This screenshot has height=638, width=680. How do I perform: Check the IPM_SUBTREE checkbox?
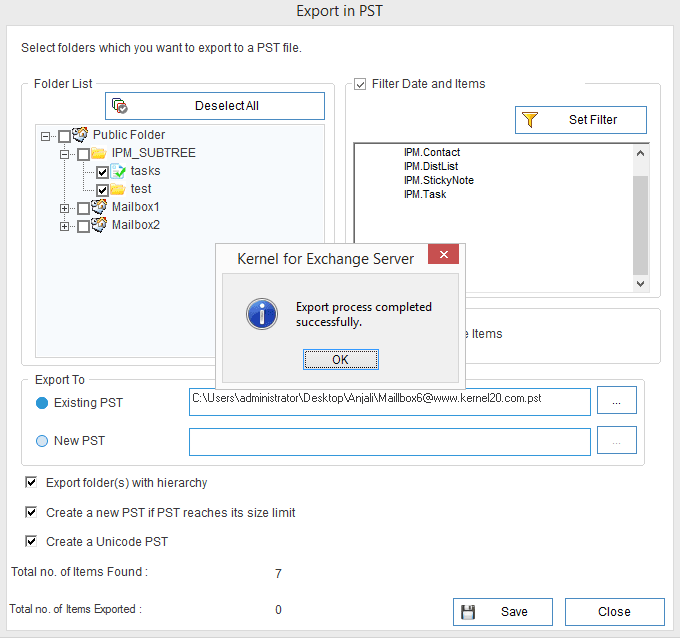click(x=83, y=154)
